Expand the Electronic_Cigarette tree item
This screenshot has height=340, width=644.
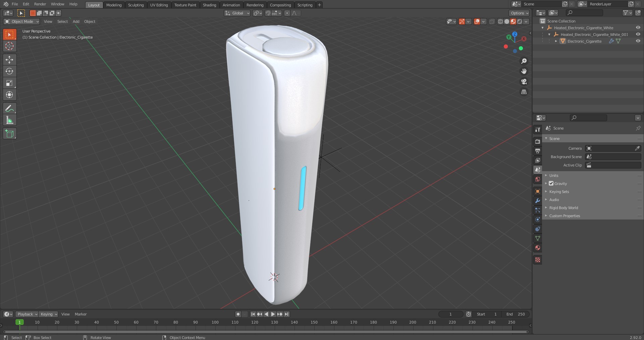pos(556,41)
